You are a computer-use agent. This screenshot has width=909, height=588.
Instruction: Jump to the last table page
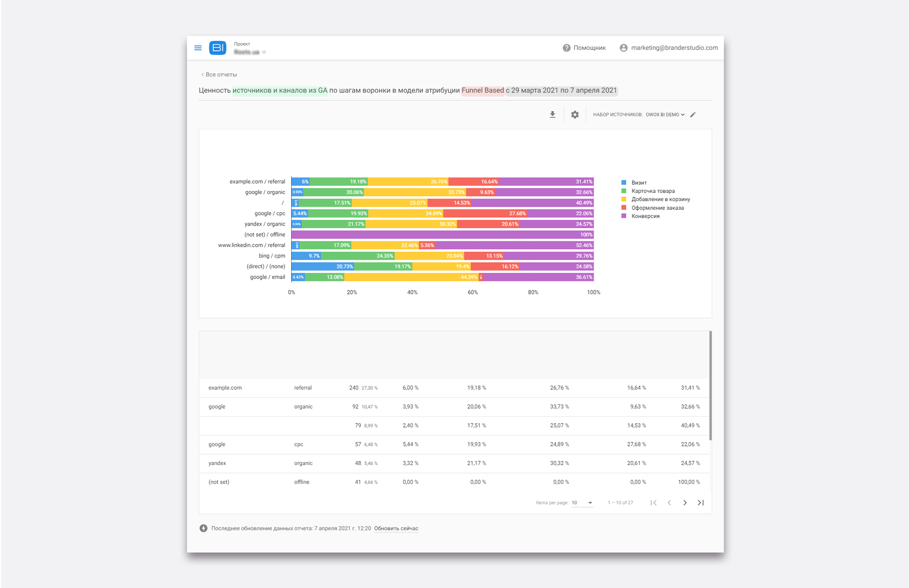coord(701,502)
